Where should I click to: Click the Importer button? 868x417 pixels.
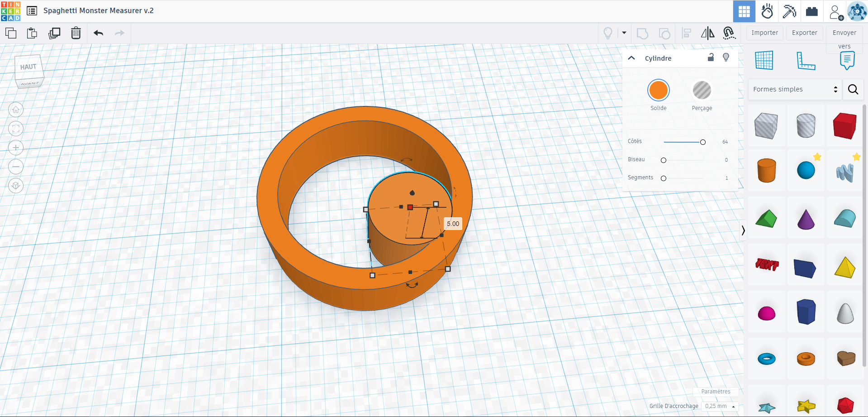[x=765, y=33]
